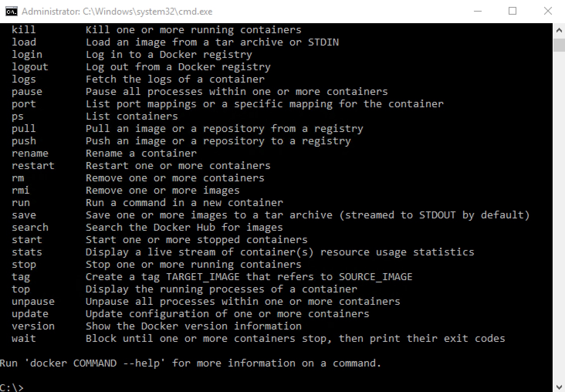
Task: Click 'Restart one or more containers' text
Action: click(178, 166)
